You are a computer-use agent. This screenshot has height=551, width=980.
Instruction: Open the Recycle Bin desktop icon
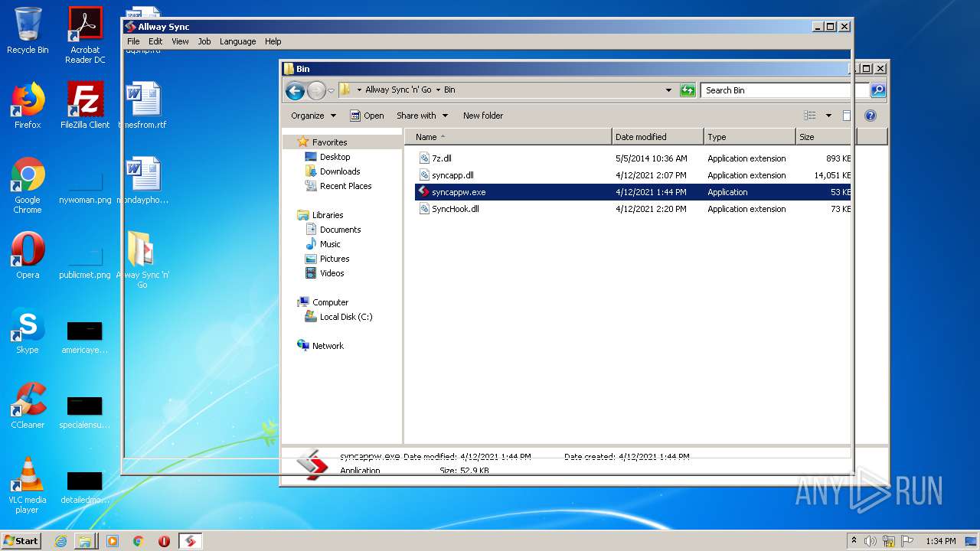click(28, 31)
